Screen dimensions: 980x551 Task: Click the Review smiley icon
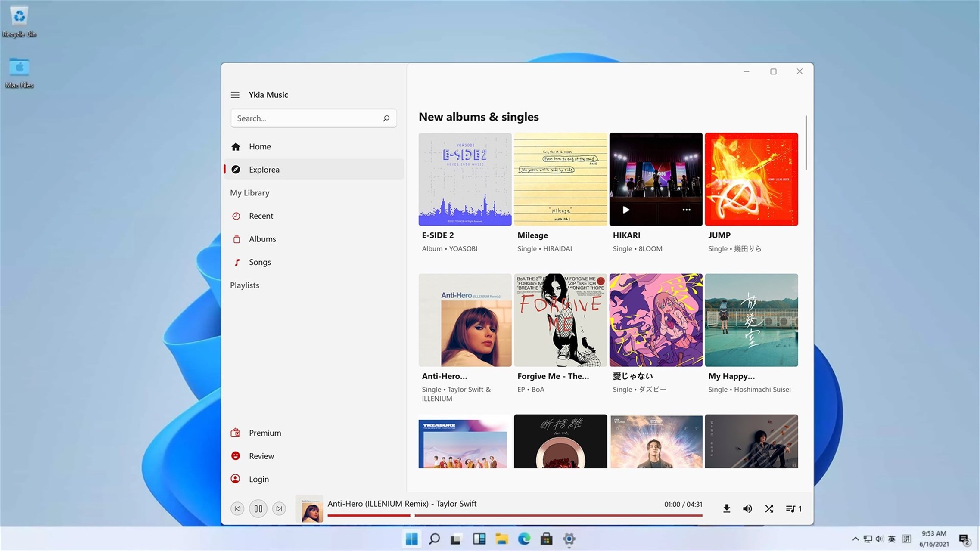(x=236, y=456)
